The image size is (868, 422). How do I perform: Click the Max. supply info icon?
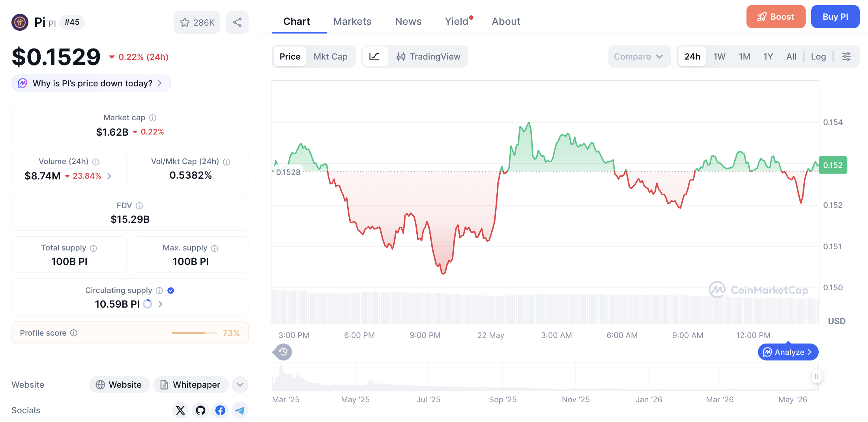[x=215, y=248]
